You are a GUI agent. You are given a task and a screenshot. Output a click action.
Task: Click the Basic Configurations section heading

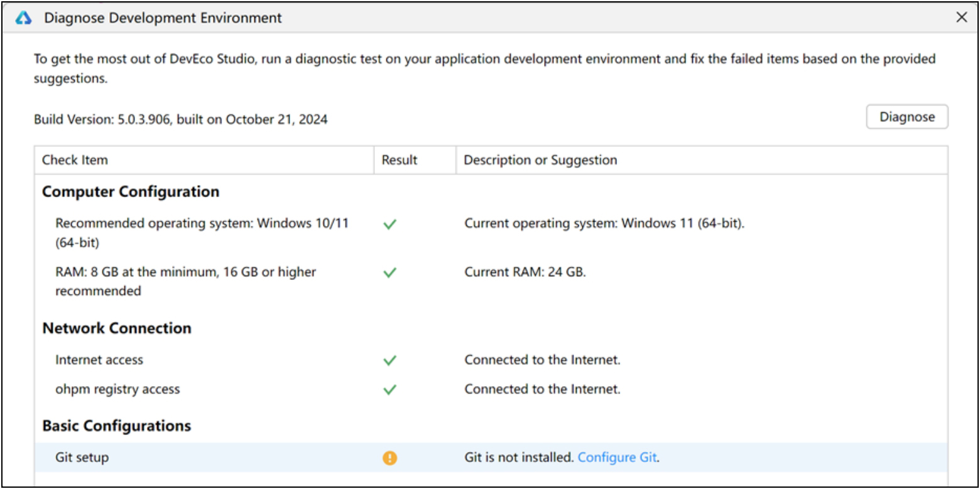(x=116, y=426)
